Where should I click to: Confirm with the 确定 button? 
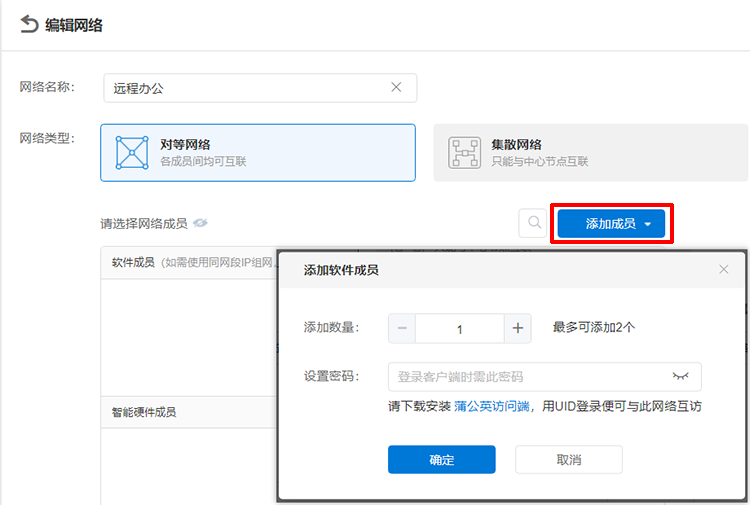point(441,460)
